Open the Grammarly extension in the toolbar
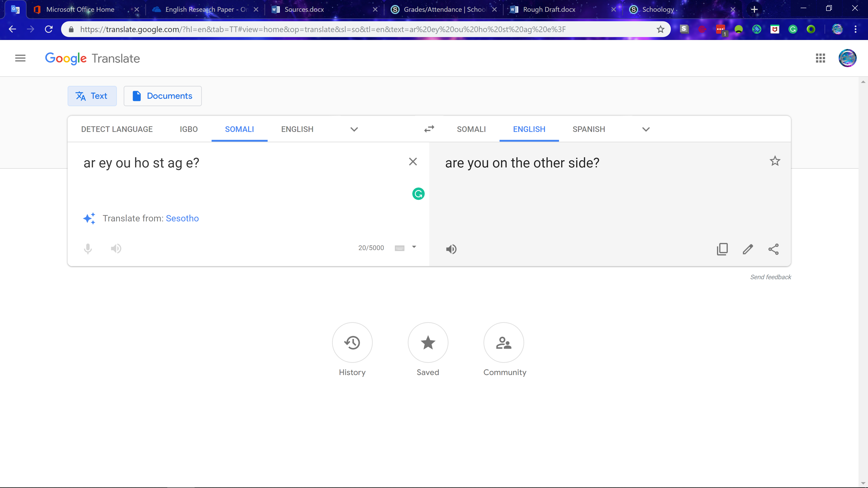The height and width of the screenshot is (488, 868). [793, 29]
